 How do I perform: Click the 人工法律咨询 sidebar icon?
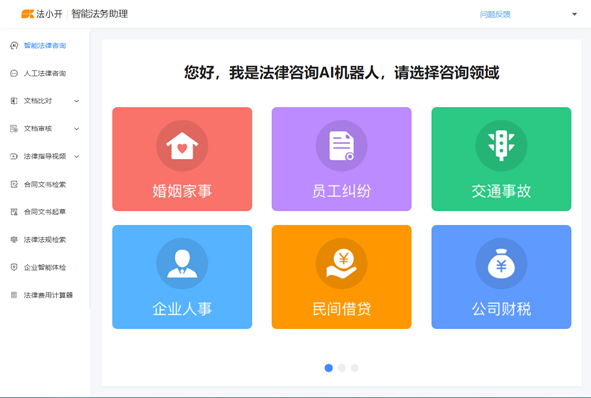(x=14, y=73)
